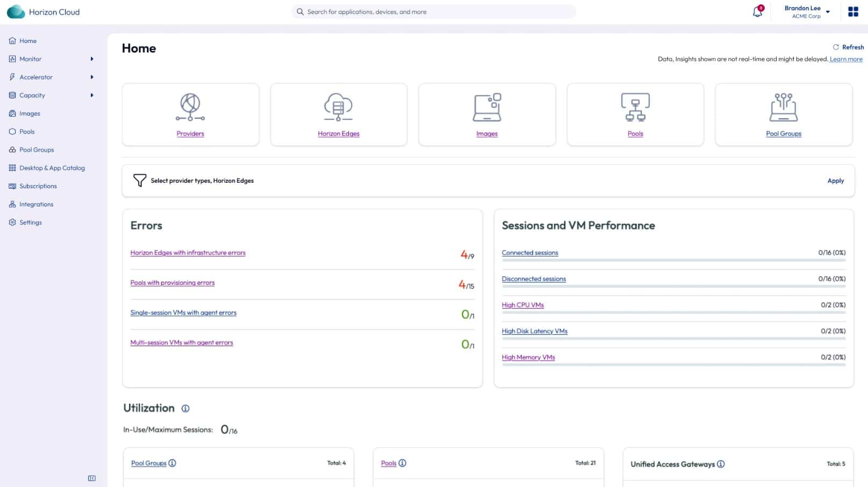Click the Pool Groups card icon
Viewport: 868px width, 487px height.
(x=784, y=107)
